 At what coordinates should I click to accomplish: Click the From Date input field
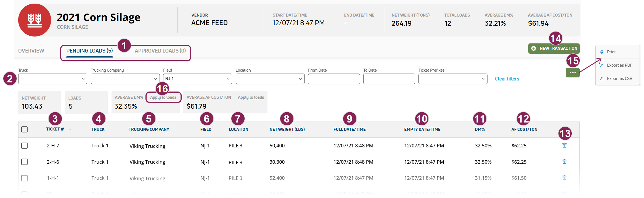tap(334, 79)
